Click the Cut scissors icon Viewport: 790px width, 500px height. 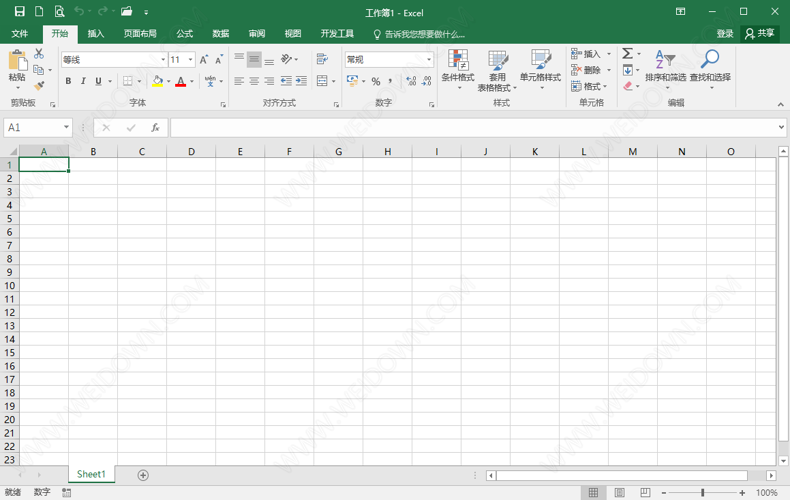pyautogui.click(x=39, y=53)
